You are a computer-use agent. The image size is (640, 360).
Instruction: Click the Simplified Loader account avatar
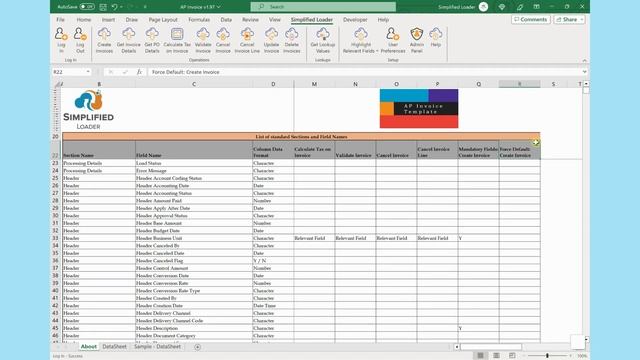click(483, 7)
